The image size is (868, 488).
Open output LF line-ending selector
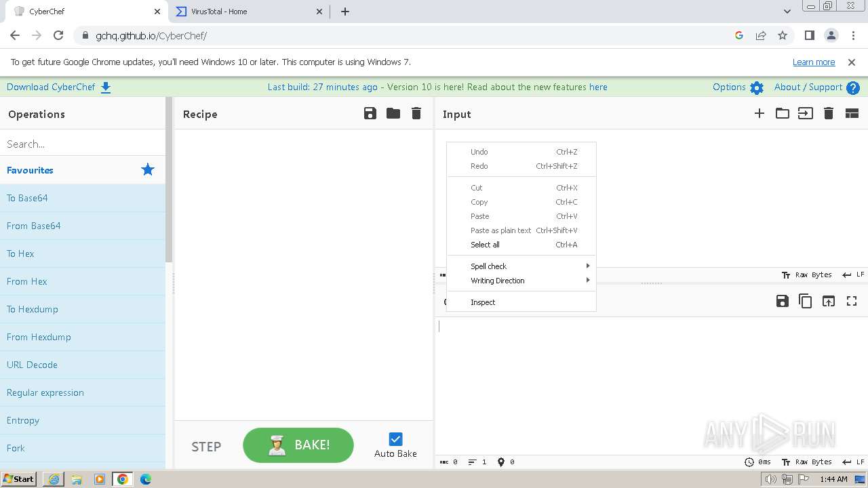pos(853,462)
